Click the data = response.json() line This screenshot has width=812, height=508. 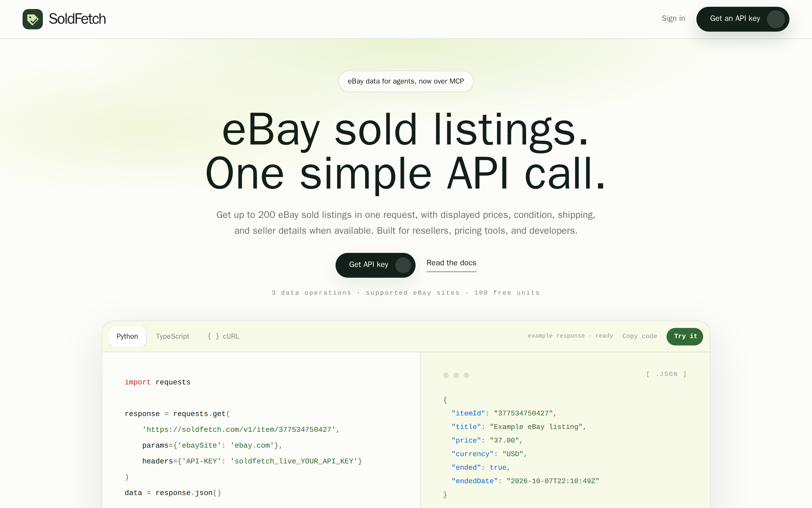tap(173, 493)
